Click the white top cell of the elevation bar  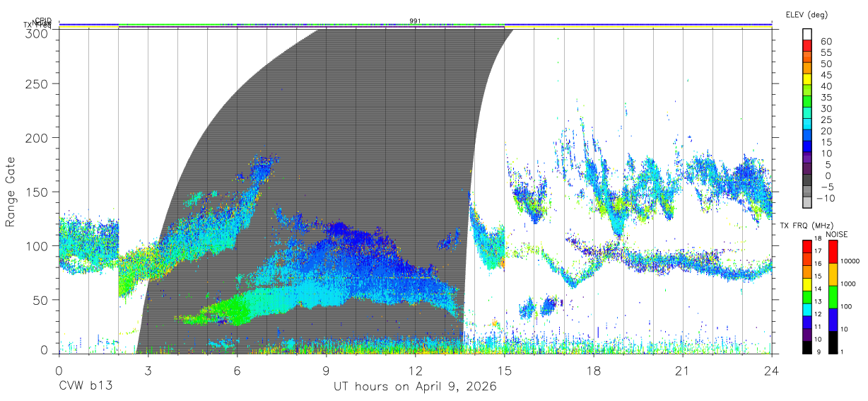pyautogui.click(x=807, y=34)
